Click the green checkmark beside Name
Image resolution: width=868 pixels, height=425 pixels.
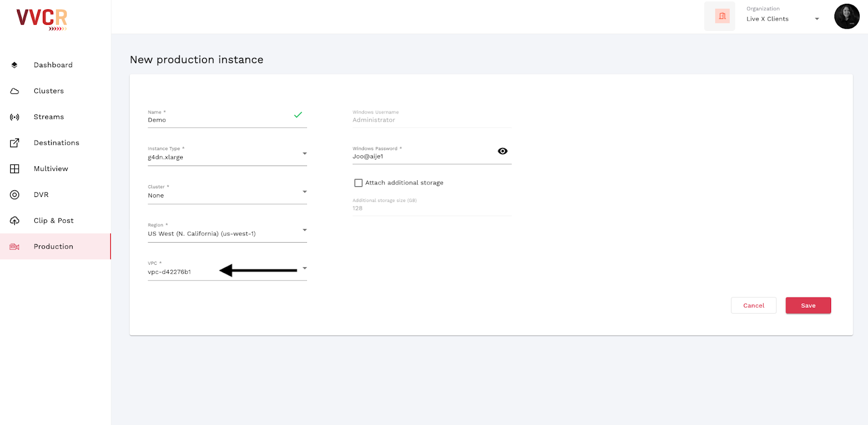[x=298, y=115]
